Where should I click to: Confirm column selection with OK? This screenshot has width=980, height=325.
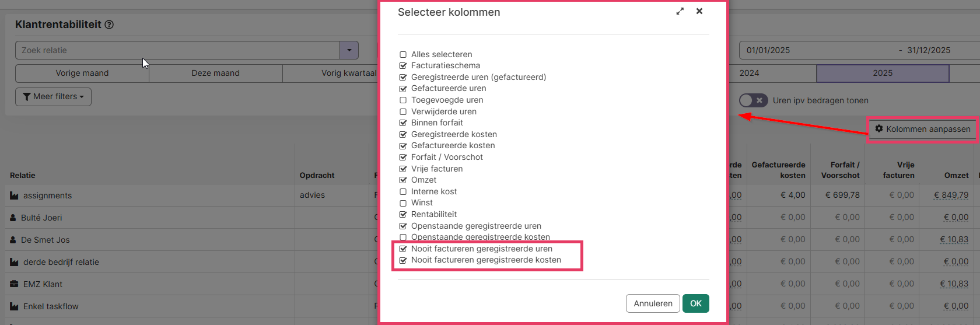pyautogui.click(x=696, y=303)
